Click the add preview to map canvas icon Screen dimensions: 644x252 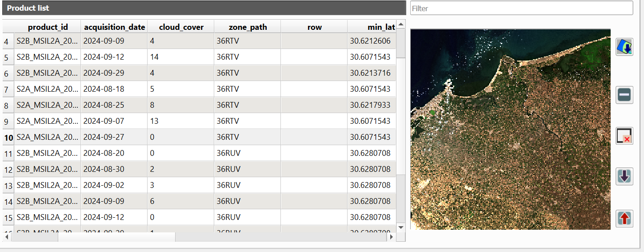click(x=624, y=47)
